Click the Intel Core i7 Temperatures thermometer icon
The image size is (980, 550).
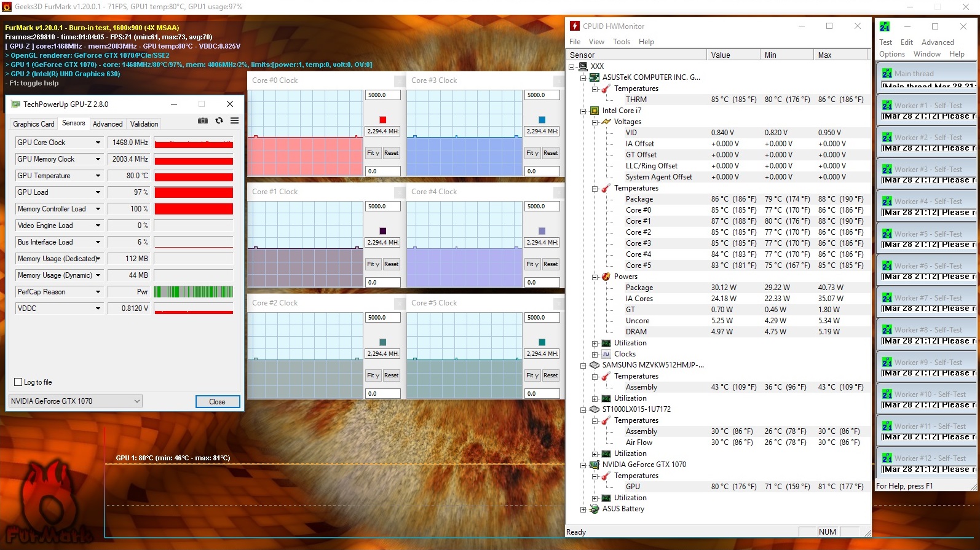606,188
